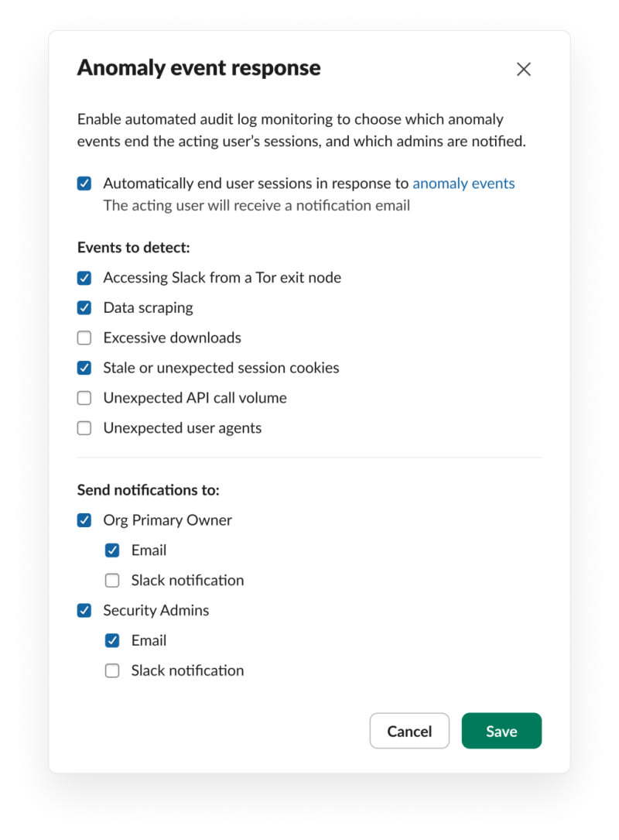
Task: Uncheck Org Primary Owner notifications
Action: pyautogui.click(x=84, y=520)
